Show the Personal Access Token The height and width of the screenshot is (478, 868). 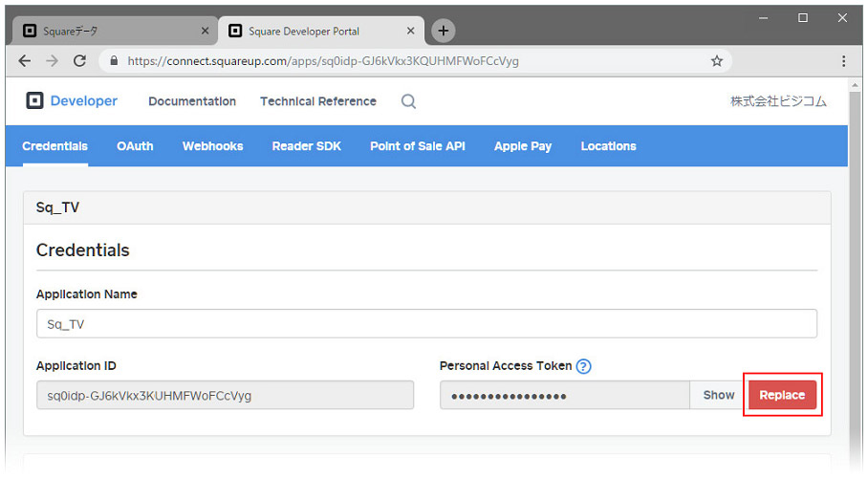pyautogui.click(x=718, y=395)
